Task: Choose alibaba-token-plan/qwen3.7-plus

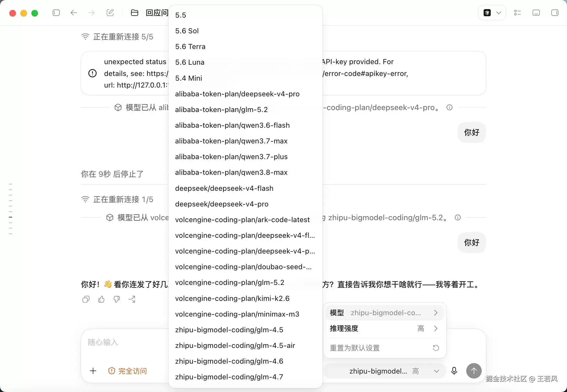Action: [245, 157]
